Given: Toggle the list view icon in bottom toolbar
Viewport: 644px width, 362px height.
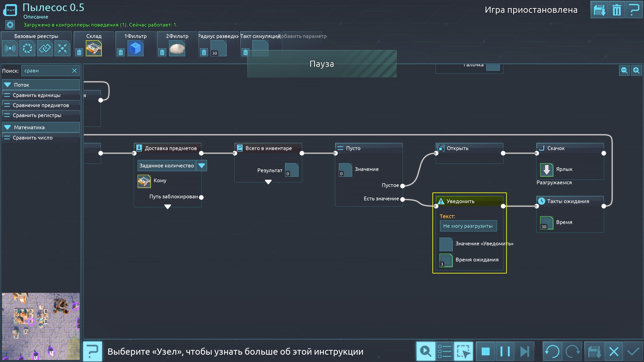Looking at the screenshot, I should pos(445,351).
